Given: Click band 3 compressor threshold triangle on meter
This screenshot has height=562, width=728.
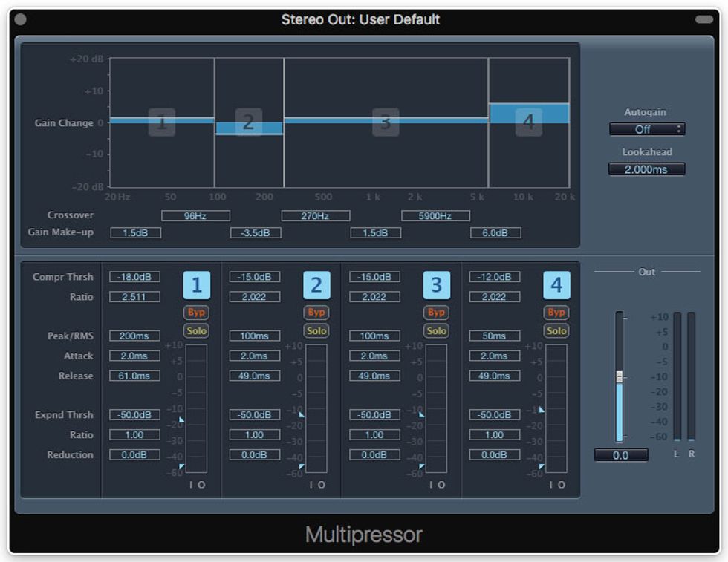Looking at the screenshot, I should coord(422,414).
